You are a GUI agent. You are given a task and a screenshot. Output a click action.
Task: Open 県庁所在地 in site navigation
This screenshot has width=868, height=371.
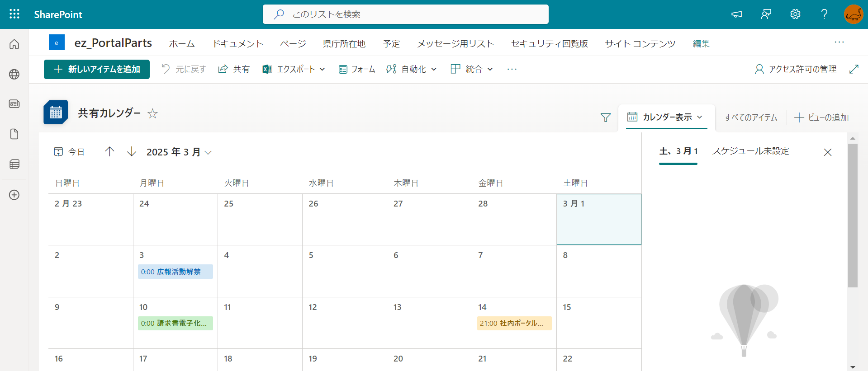[x=344, y=44]
